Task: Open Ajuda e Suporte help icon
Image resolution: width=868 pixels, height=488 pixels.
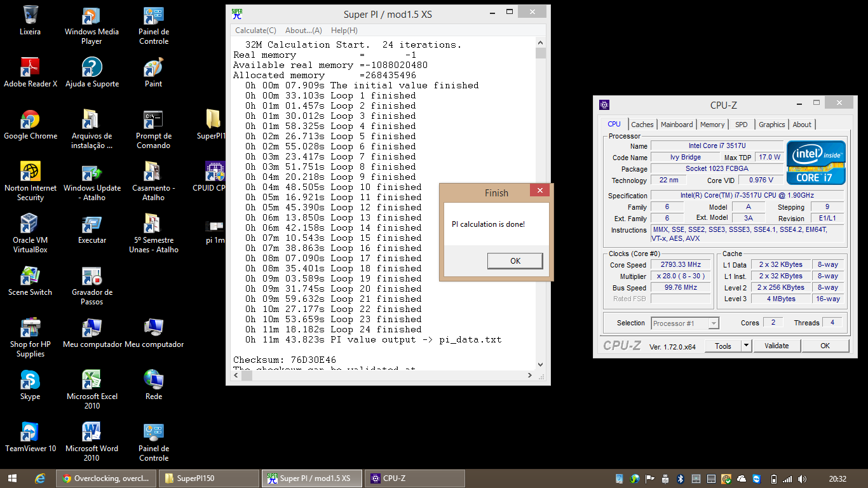Action: click(92, 72)
